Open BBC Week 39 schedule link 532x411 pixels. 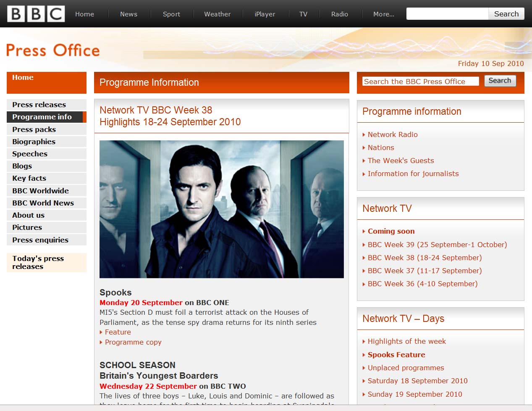[x=437, y=245]
